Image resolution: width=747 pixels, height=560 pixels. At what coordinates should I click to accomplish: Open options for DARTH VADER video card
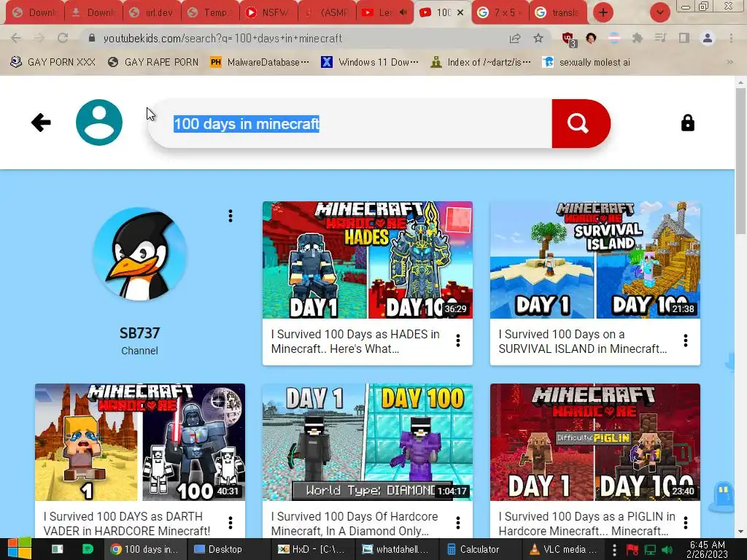231,523
